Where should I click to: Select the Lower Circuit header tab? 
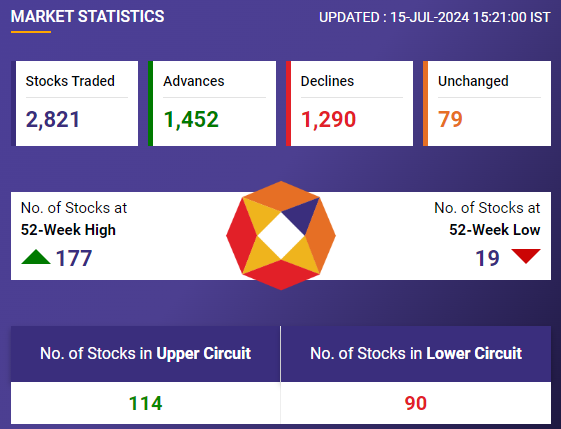(416, 354)
